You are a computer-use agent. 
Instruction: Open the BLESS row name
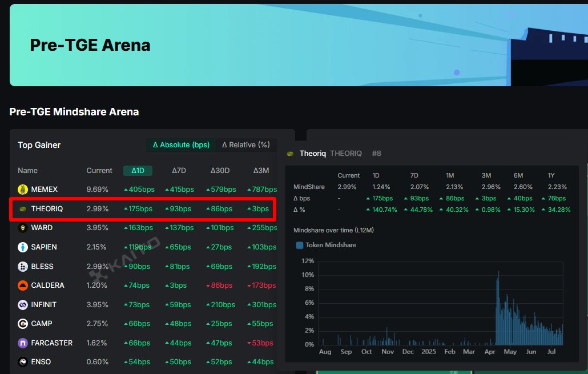pos(42,267)
